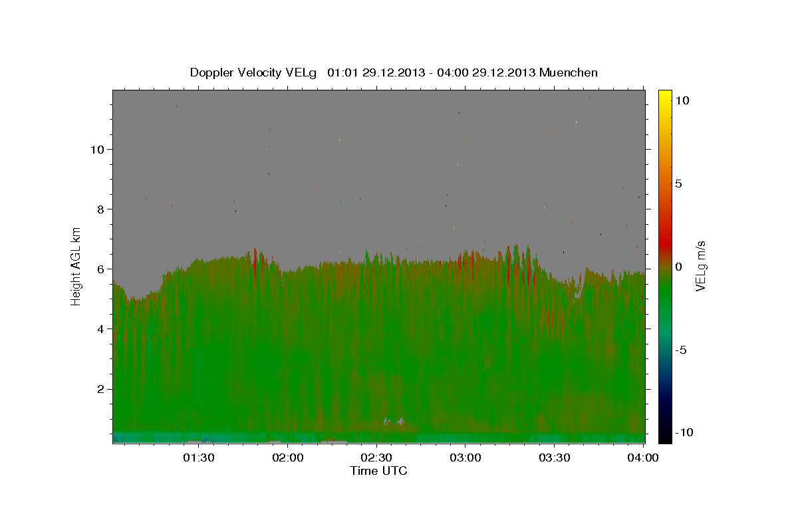Click the location name 'Muenchen' in title
Viewport: 798px width, 532px height.
coord(569,72)
